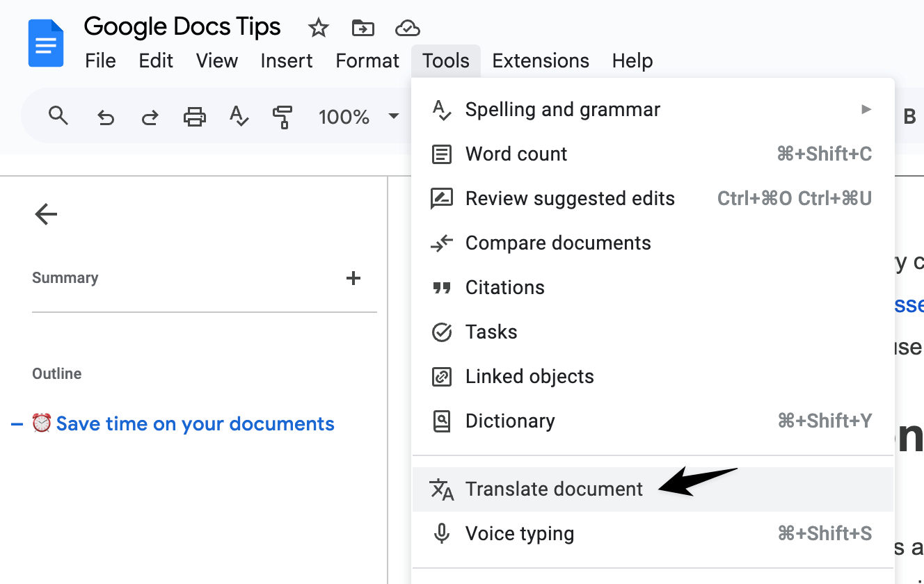Viewport: 924px width, 584px height.
Task: Click the search magnifier icon in toolbar
Action: (x=58, y=116)
